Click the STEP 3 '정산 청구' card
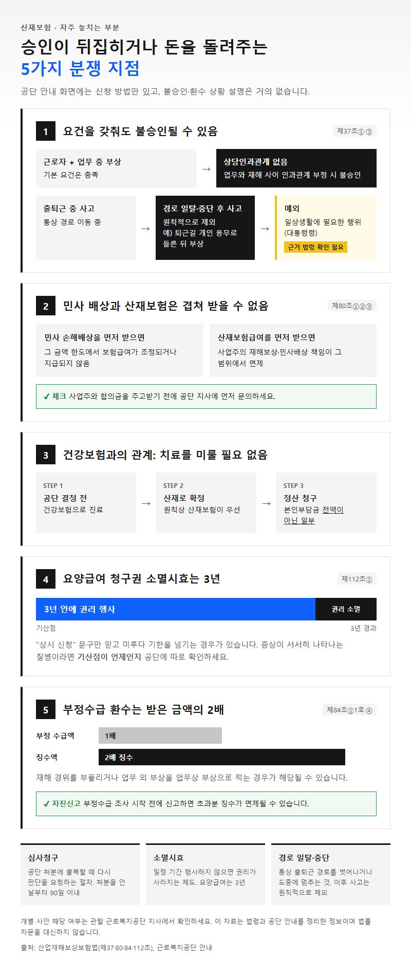411x980 pixels. (326, 503)
